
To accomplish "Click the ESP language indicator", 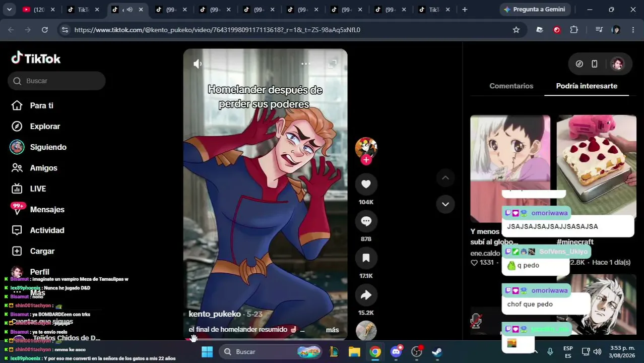I will pos(568,352).
